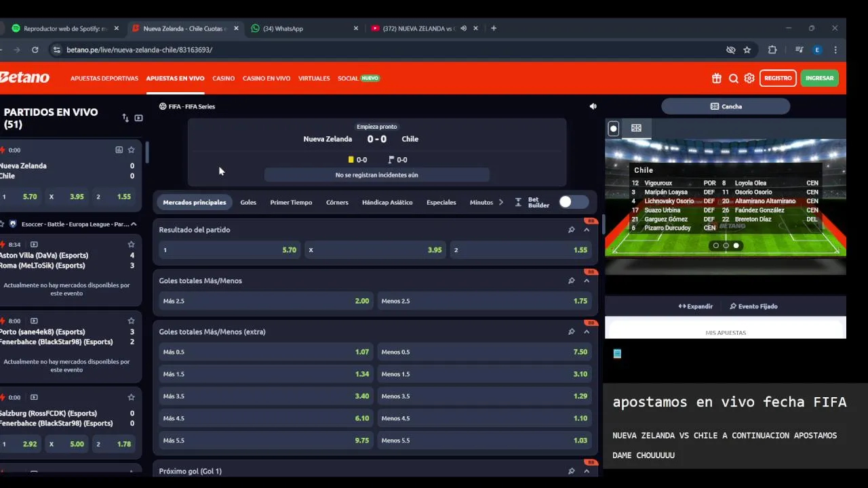Click the Ingresar button

pyautogui.click(x=819, y=78)
